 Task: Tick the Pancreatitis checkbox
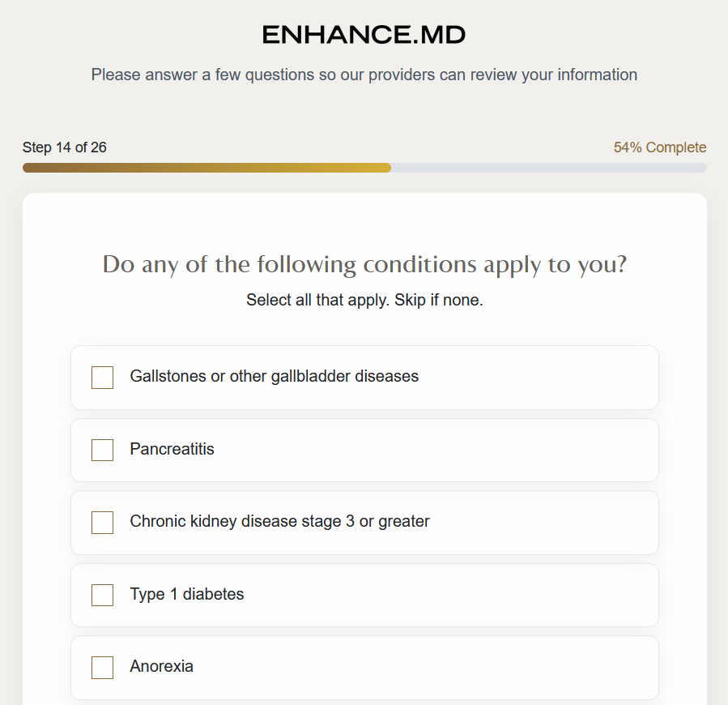click(102, 450)
